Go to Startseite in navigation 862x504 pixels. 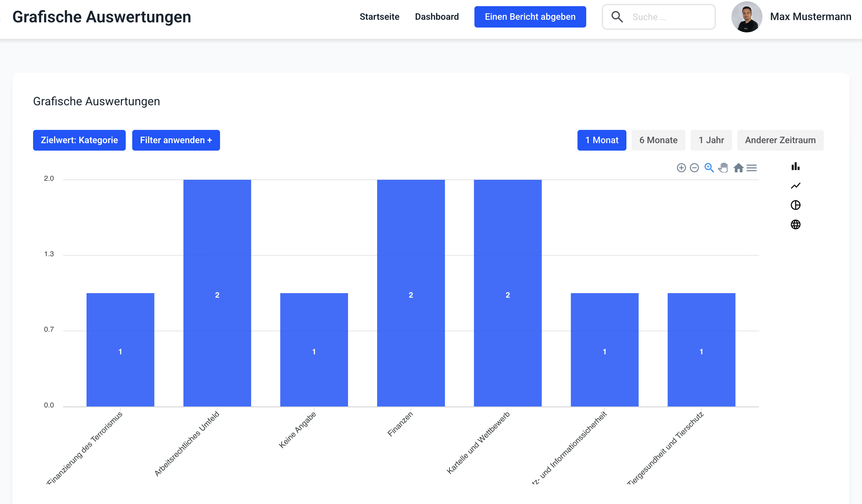click(x=379, y=17)
